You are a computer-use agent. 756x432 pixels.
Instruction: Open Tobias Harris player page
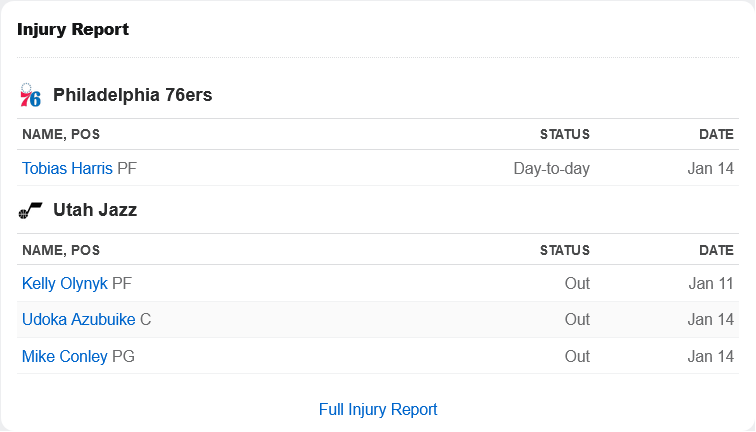point(67,168)
